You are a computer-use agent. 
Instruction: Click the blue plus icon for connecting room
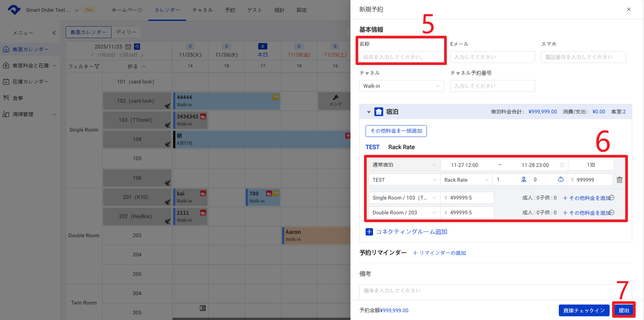tap(369, 232)
